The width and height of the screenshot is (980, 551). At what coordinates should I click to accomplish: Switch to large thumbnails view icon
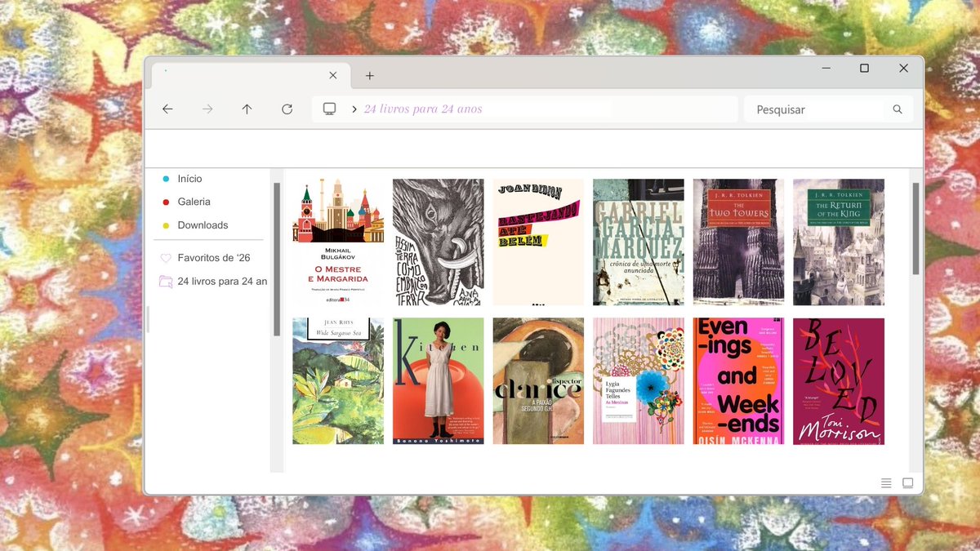pos(907,483)
